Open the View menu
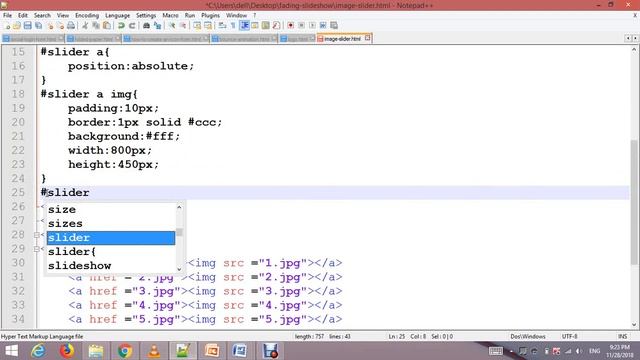The width and height of the screenshot is (640, 360). (x=63, y=16)
